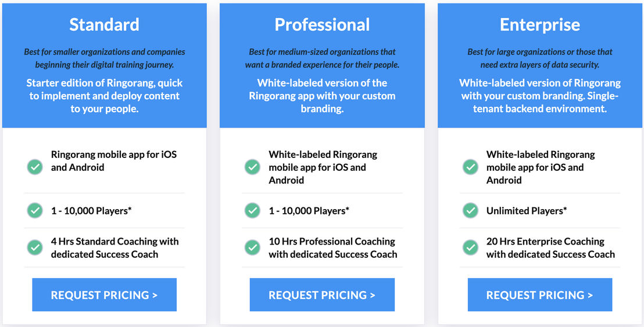644x327 pixels.
Task: Click 20 Hrs Enterprise Coaching feature text
Action: click(x=550, y=247)
